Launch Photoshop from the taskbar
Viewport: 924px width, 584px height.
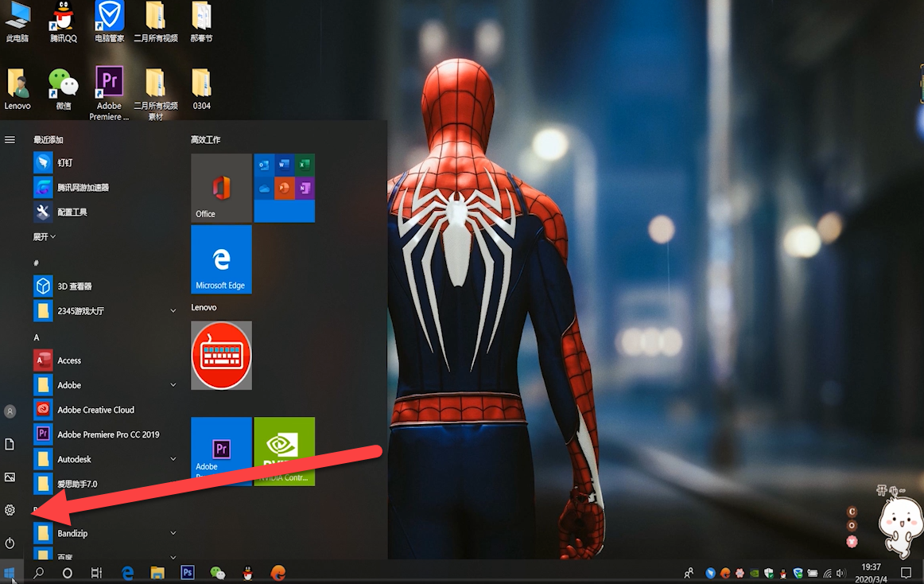pos(188,572)
